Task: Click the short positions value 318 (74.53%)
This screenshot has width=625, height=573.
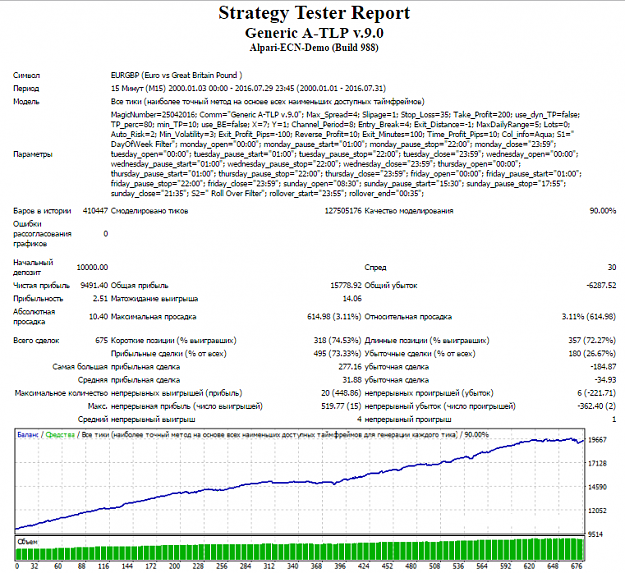Action: (x=337, y=341)
